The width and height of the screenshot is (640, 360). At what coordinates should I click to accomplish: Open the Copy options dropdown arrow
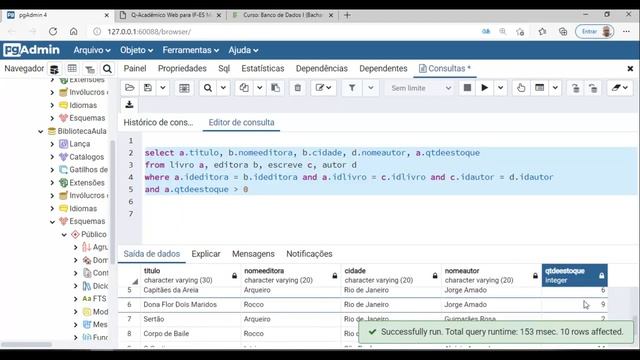click(x=260, y=88)
